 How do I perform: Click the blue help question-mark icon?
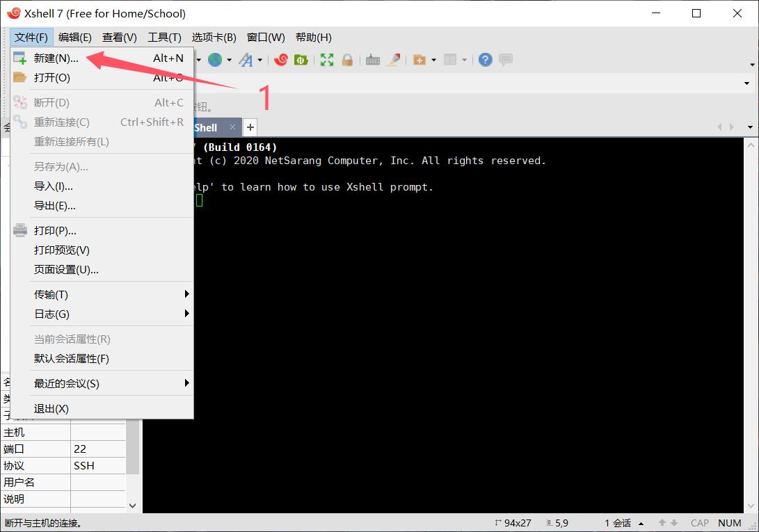(x=485, y=60)
